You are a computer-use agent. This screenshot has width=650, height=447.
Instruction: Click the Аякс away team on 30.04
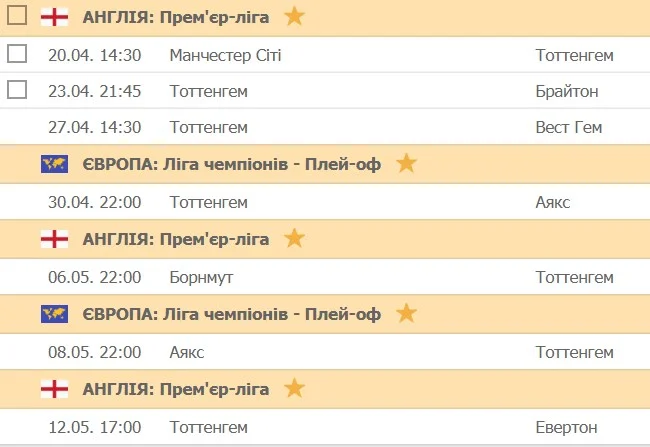552,202
